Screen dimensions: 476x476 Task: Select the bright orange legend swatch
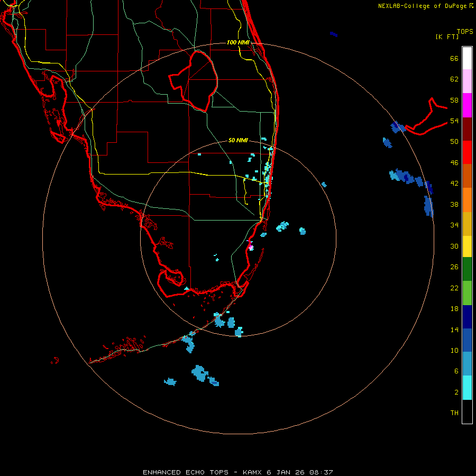point(467,200)
